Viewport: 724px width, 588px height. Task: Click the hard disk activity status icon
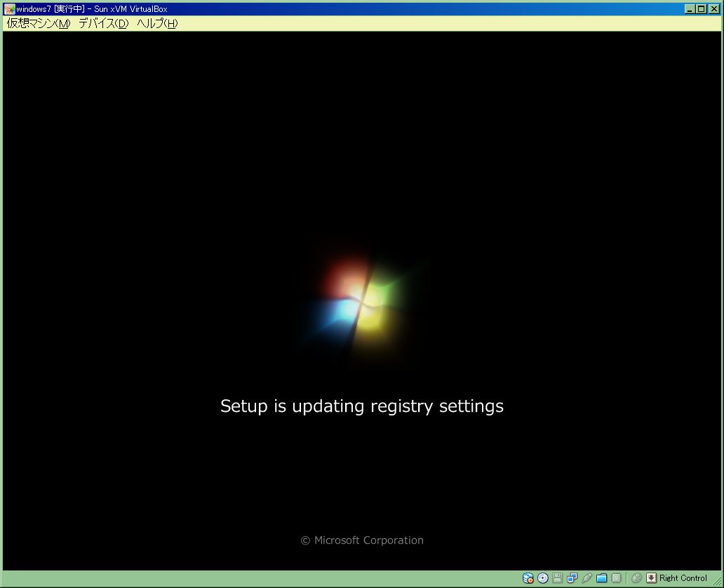pos(528,578)
